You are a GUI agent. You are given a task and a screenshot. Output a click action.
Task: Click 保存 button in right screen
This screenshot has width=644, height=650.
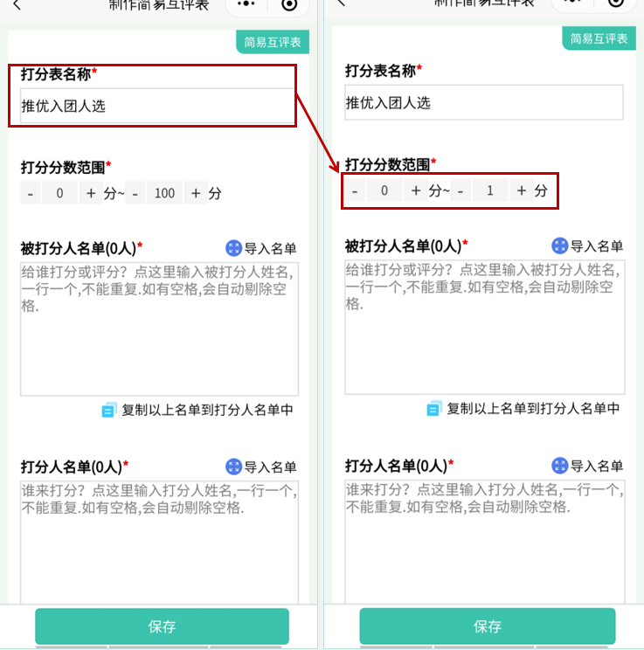point(488,626)
